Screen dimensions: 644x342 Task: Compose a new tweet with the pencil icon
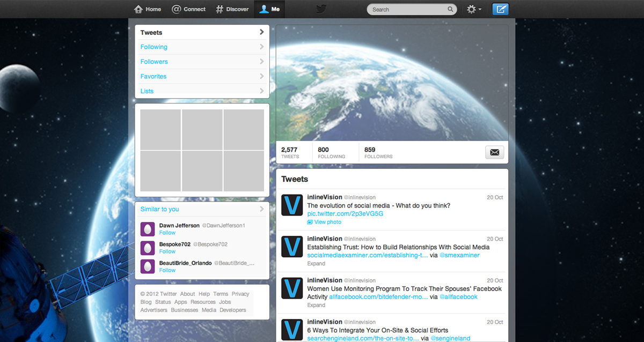pos(500,9)
